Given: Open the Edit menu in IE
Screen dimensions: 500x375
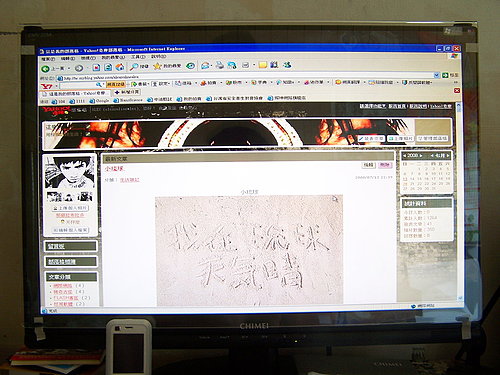Looking at the screenshot, I should click(x=68, y=59).
